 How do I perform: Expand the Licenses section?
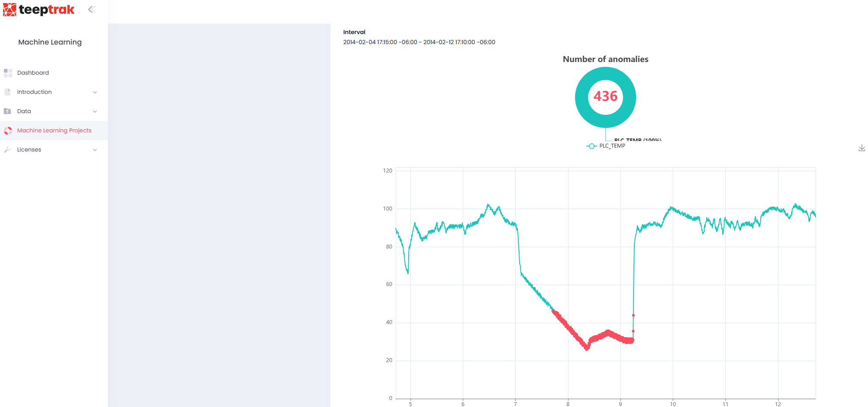pyautogui.click(x=95, y=149)
